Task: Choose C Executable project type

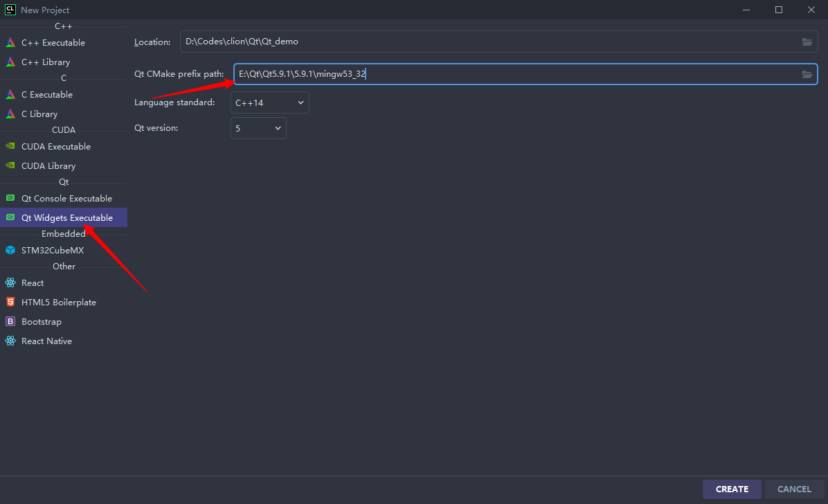Action: [64, 94]
